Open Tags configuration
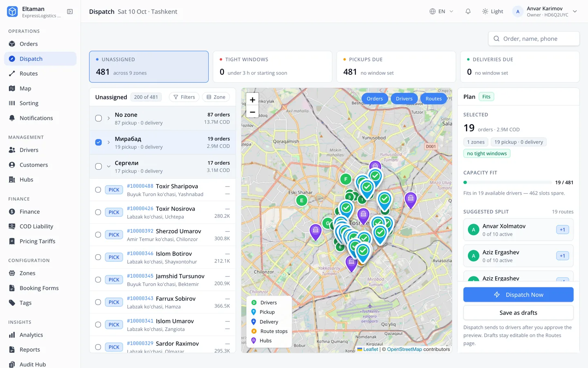This screenshot has height=368, width=588. pyautogui.click(x=40, y=303)
